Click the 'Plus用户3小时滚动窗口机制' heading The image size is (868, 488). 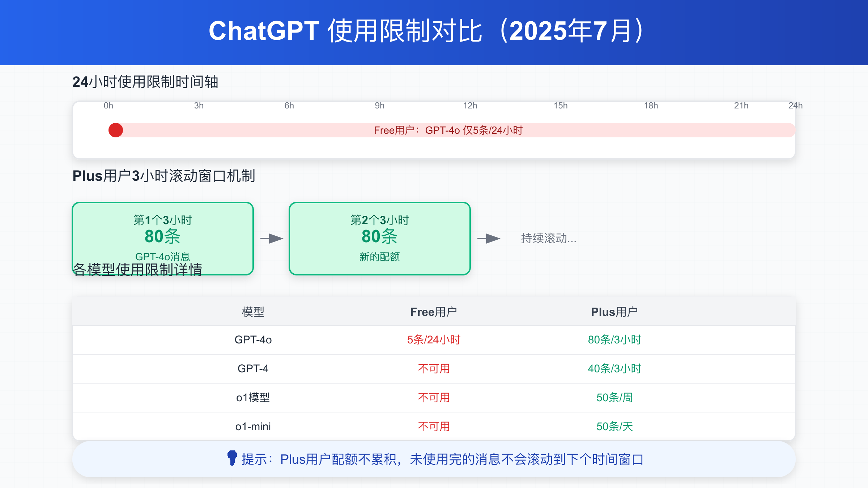(x=164, y=176)
